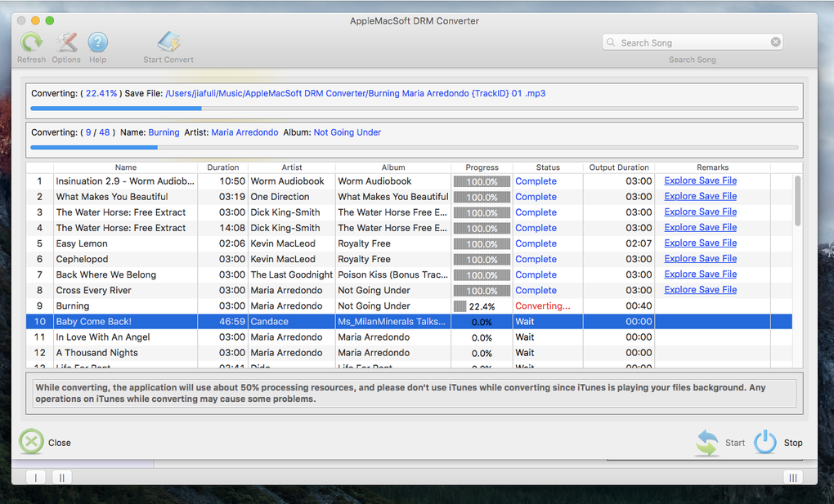This screenshot has width=834, height=504.
Task: Click Complete status for Easy Lemon
Action: [x=536, y=243]
